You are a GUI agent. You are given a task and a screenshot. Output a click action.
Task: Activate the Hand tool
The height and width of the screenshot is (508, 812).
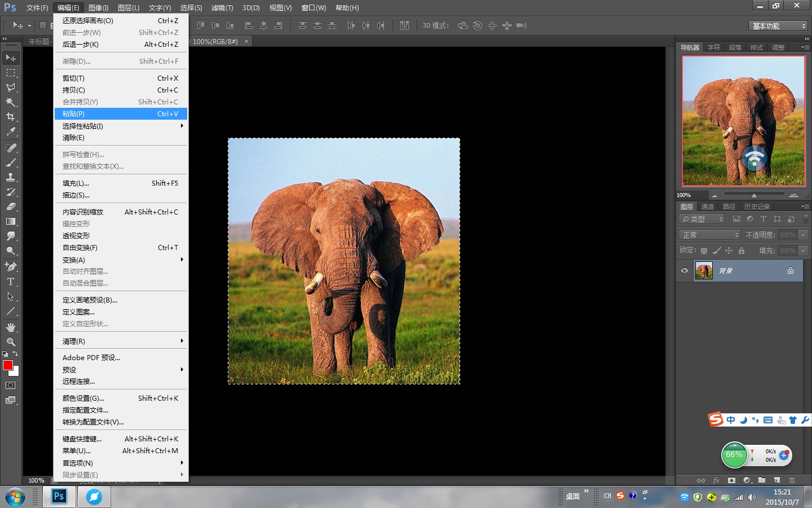(x=11, y=327)
